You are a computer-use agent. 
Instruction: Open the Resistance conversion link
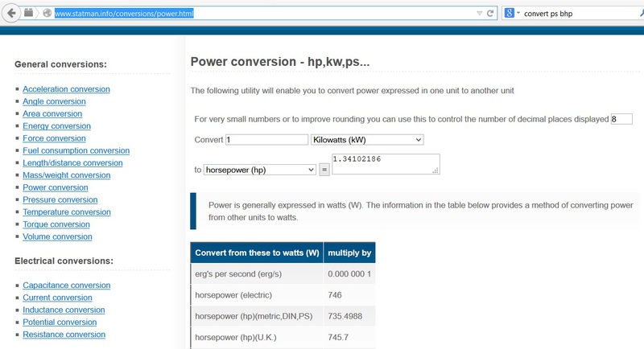tap(64, 335)
